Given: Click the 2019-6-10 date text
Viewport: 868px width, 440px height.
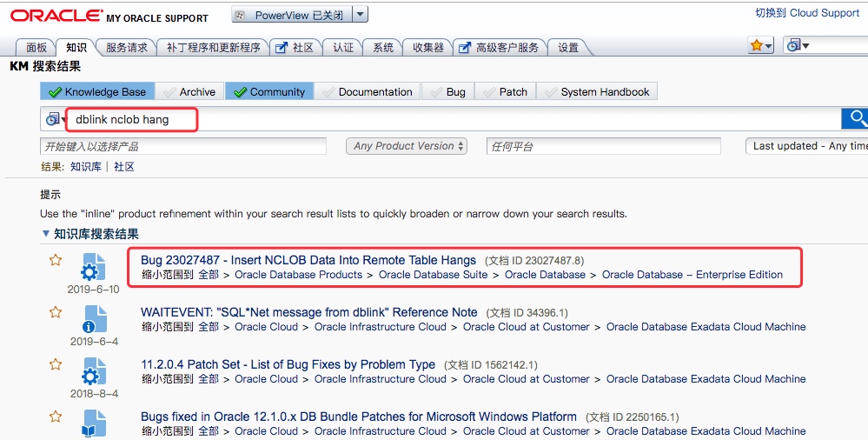Looking at the screenshot, I should (93, 290).
